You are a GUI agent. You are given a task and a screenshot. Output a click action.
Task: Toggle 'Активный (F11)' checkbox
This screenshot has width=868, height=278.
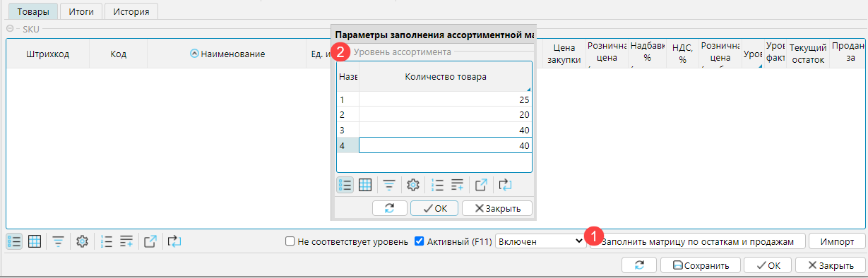(420, 241)
